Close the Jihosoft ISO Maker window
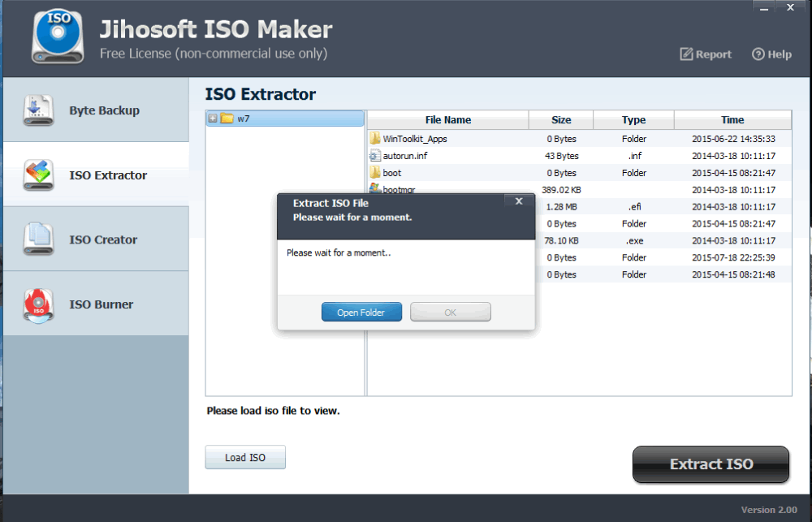 [790, 7]
